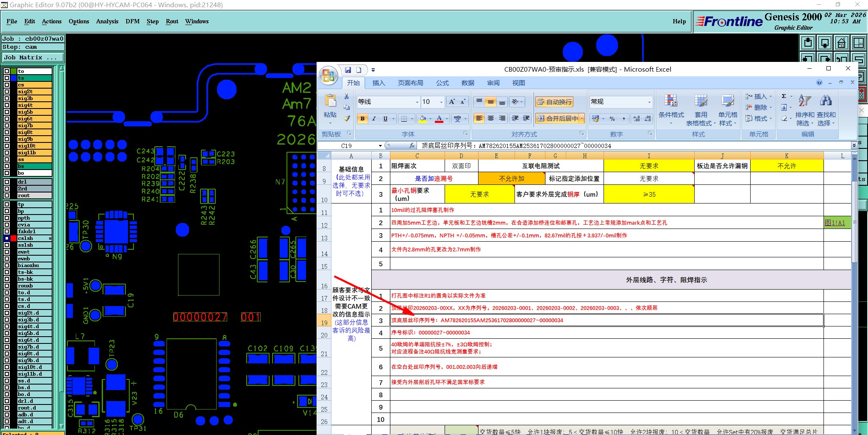
Task: Toggle visibility checkbox for layer mpth
Action: click(x=7, y=218)
